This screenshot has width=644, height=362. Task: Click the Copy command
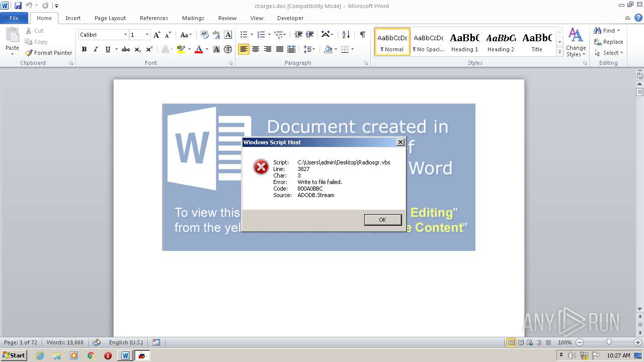[36, 42]
